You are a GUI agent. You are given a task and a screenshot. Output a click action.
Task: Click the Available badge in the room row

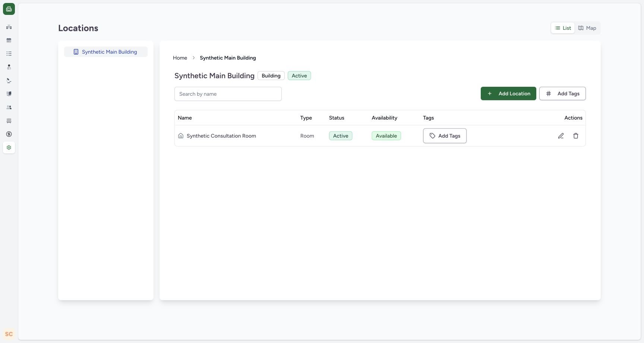[x=386, y=136]
